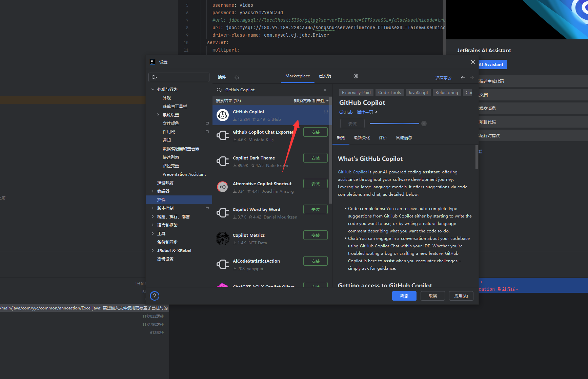The image size is (588, 379).
Task: Click the back arrow in settings header
Action: (x=463, y=78)
